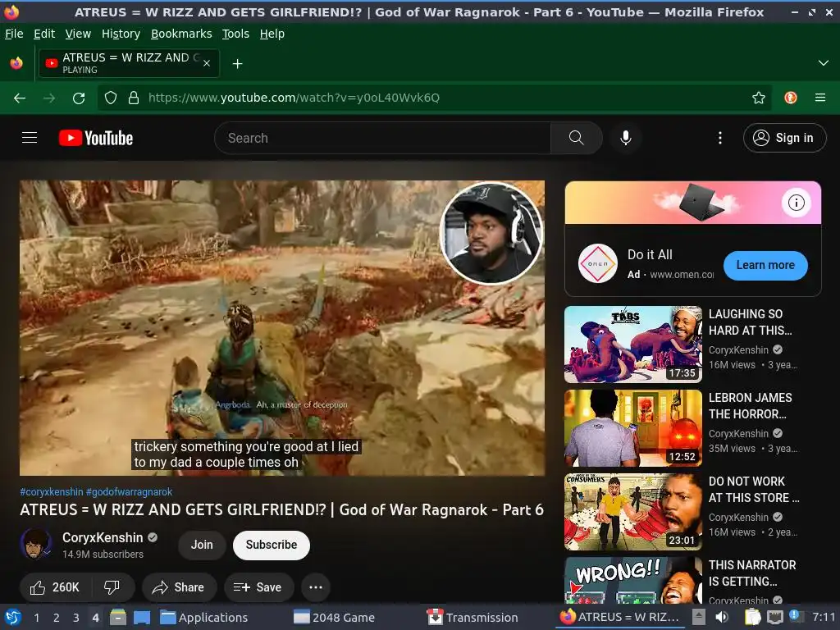840x630 pixels.
Task: Expand the system tray arrow
Action: coord(699,617)
